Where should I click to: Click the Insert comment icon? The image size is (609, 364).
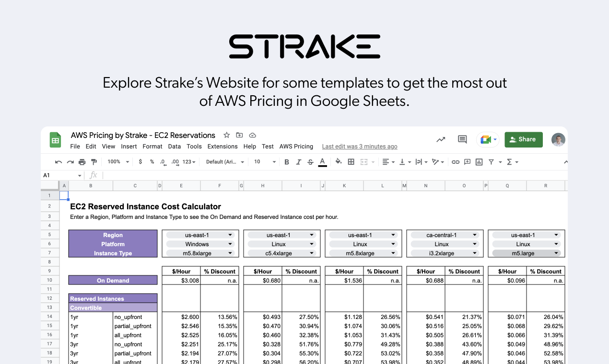coord(468,162)
